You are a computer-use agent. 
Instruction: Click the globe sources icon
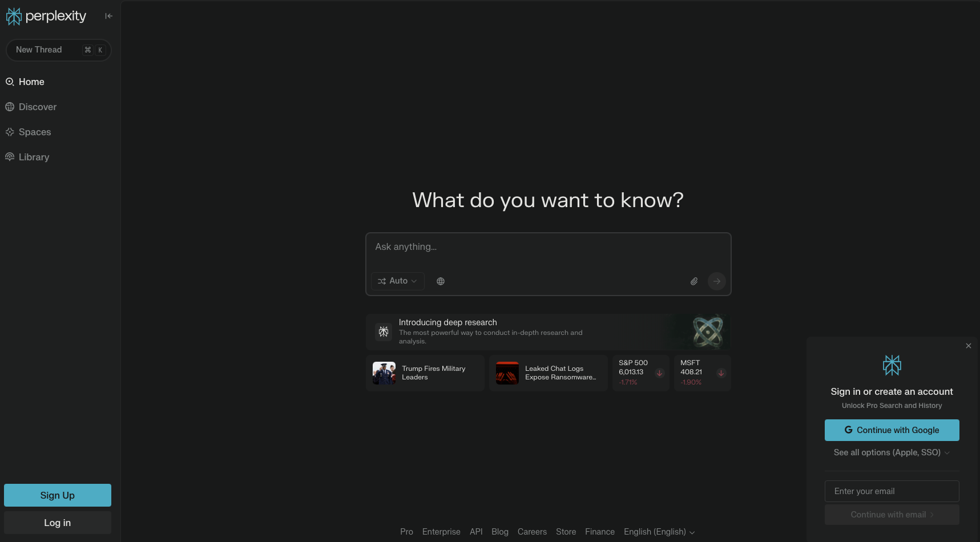pos(441,281)
